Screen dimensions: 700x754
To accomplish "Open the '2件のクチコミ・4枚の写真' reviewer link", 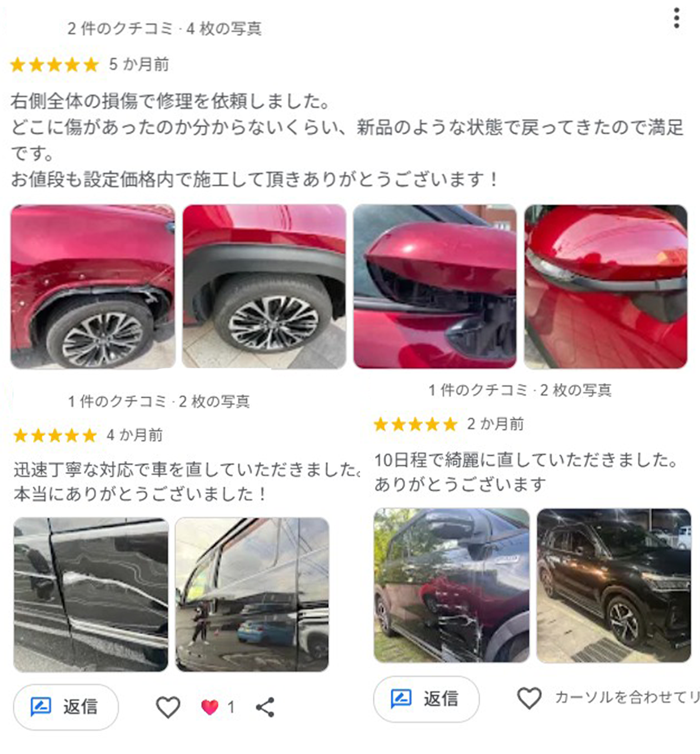I will click(x=164, y=28).
